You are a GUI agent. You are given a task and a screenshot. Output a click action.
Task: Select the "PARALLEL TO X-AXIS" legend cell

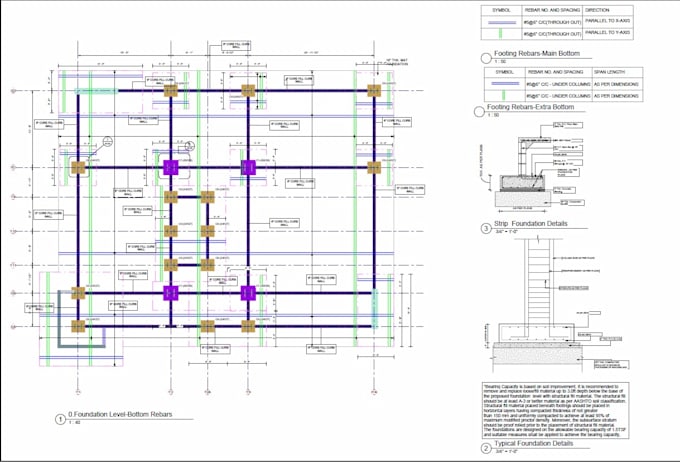point(607,21)
